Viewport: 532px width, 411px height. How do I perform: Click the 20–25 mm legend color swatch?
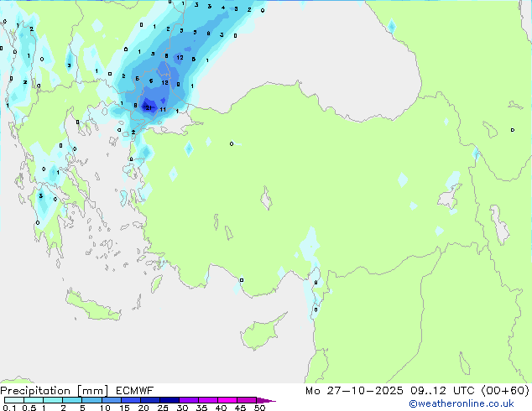[149, 400]
